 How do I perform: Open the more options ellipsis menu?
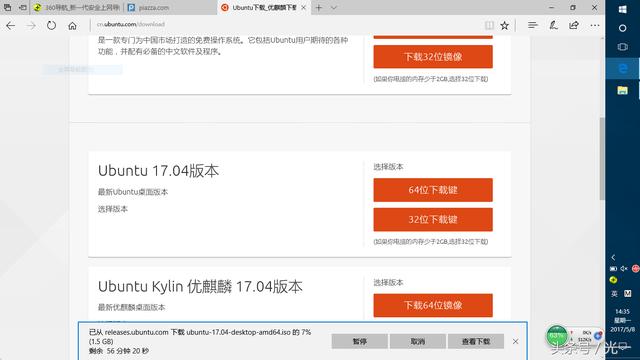click(595, 25)
